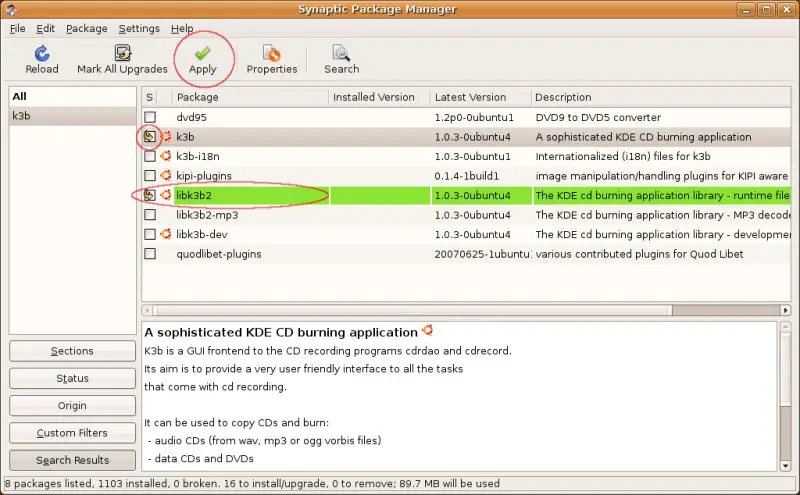800x495 pixels.
Task: Open Properties from the toolbar
Action: tap(271, 60)
